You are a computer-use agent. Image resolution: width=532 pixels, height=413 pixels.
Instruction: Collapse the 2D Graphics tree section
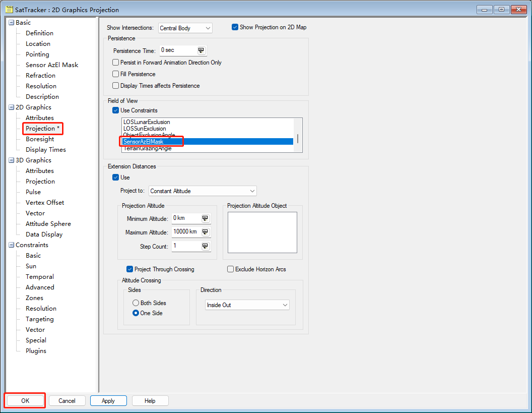(11, 107)
